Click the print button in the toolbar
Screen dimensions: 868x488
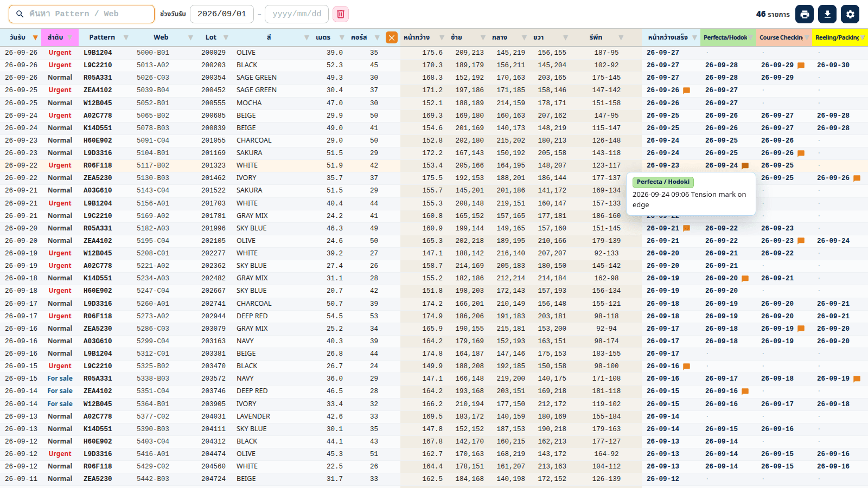pos(805,14)
